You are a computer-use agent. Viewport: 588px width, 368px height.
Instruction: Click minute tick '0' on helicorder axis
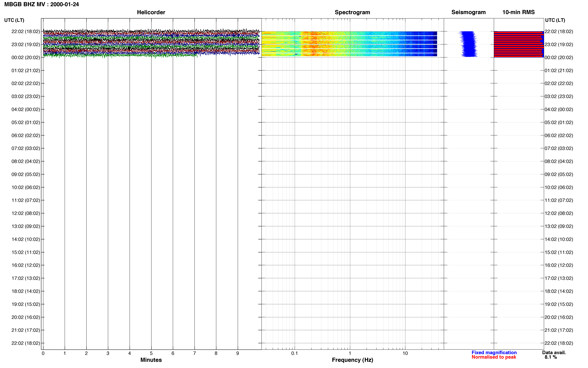(x=43, y=353)
